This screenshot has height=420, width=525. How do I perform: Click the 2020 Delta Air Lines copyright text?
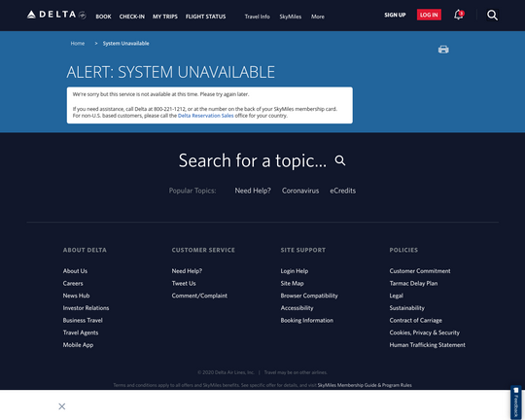(x=226, y=372)
